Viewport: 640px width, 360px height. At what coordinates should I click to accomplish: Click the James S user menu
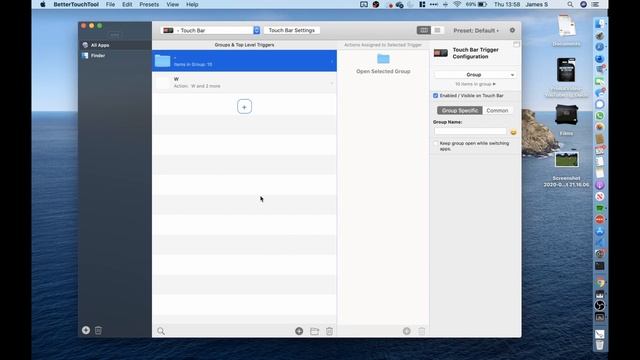coord(537,4)
